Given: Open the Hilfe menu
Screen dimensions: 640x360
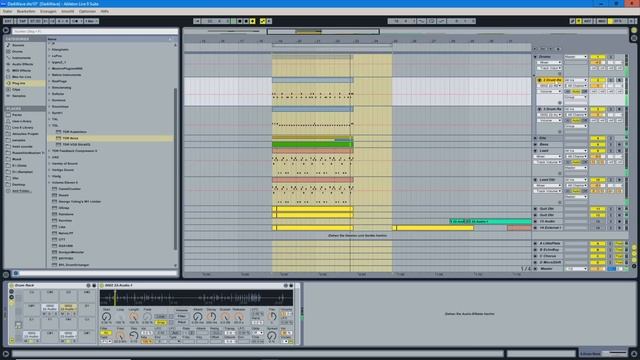Looking at the screenshot, I should [x=104, y=11].
